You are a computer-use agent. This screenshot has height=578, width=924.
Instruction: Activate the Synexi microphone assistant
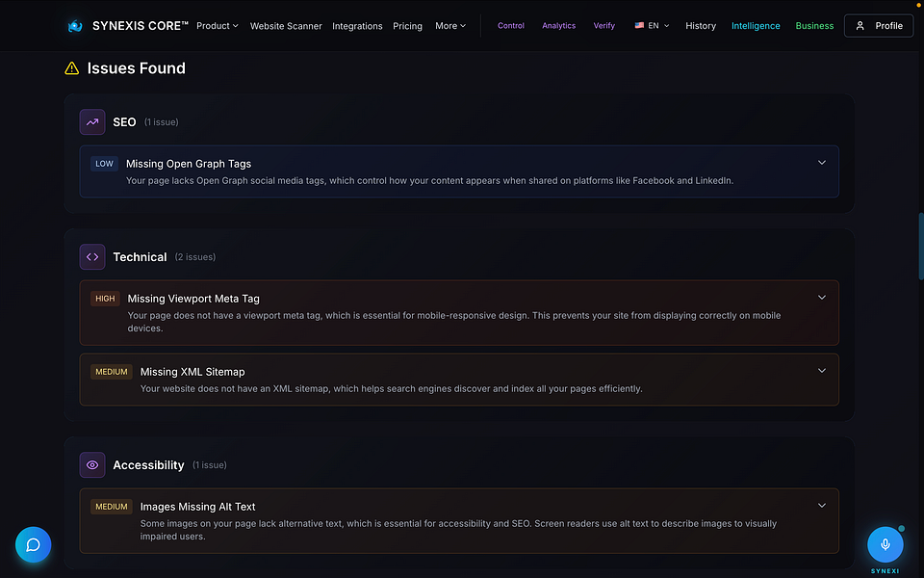885,544
